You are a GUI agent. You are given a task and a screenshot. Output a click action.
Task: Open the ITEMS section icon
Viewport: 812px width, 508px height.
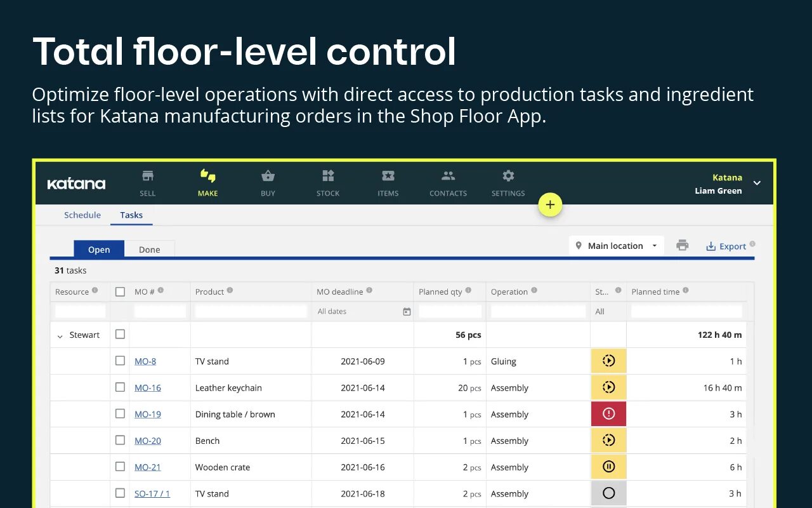388,176
